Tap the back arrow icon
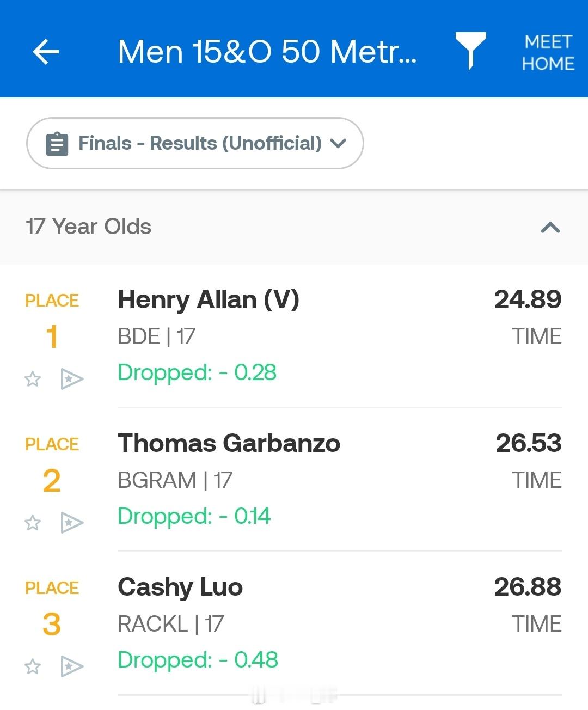This screenshot has width=588, height=710. pos(46,52)
